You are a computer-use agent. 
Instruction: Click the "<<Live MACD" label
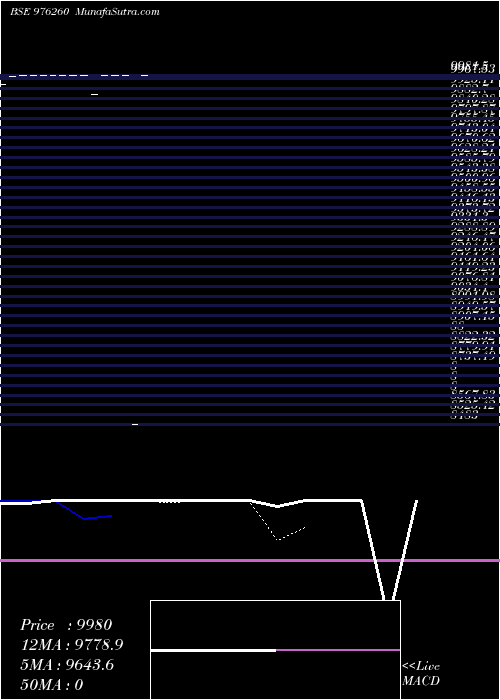pyautogui.click(x=421, y=674)
